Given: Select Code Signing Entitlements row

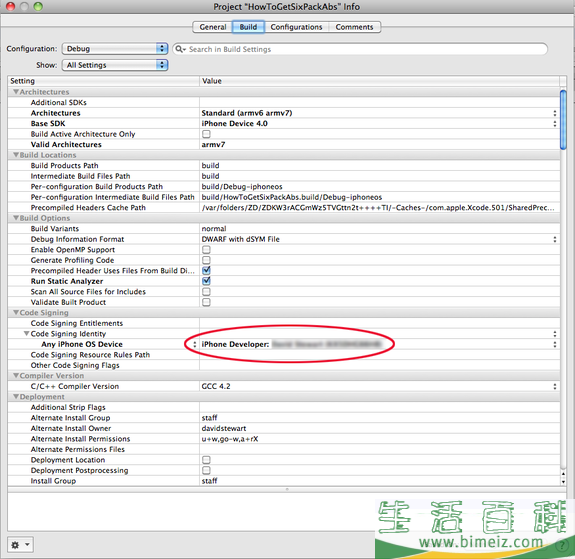Looking at the screenshot, I should [x=284, y=323].
